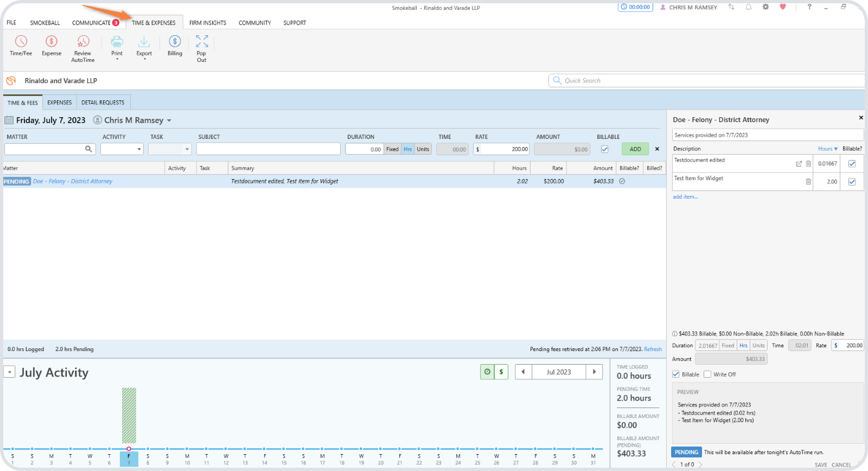Select Fixed duration in entry row
Viewport: 868px width, 471px height.
pyautogui.click(x=392, y=149)
